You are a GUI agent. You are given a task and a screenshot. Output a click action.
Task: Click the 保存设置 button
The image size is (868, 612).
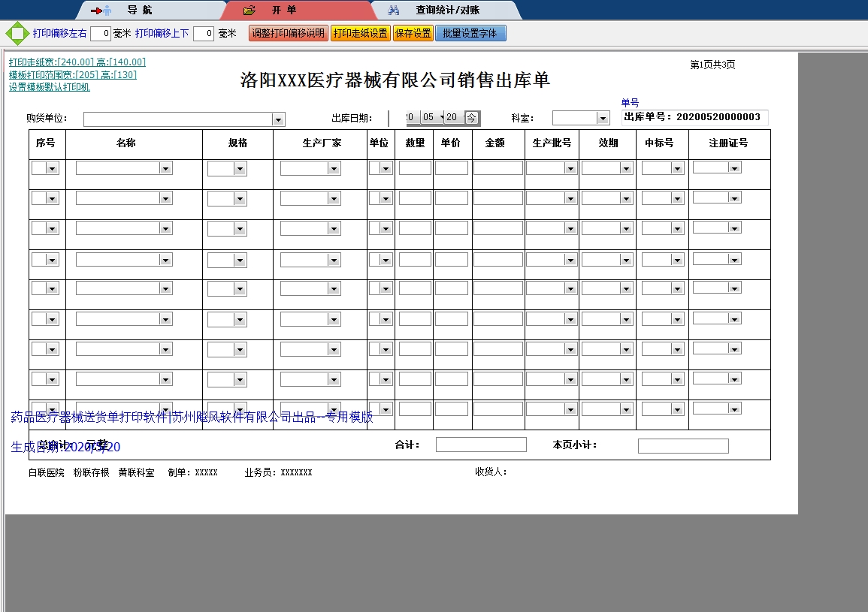[413, 34]
